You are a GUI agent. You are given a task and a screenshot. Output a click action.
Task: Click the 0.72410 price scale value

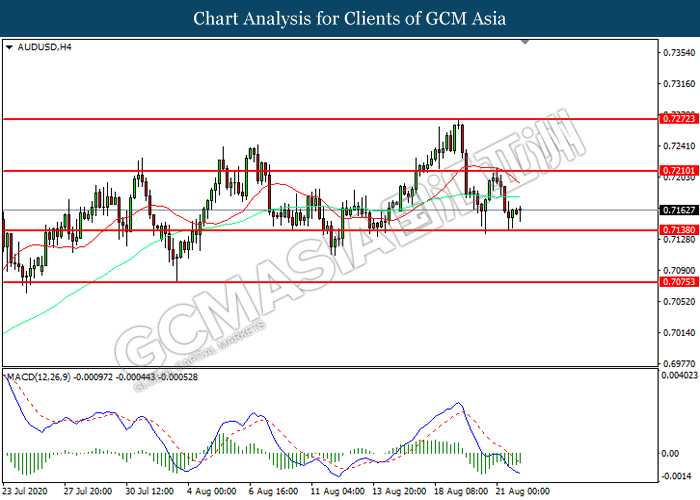(x=679, y=146)
